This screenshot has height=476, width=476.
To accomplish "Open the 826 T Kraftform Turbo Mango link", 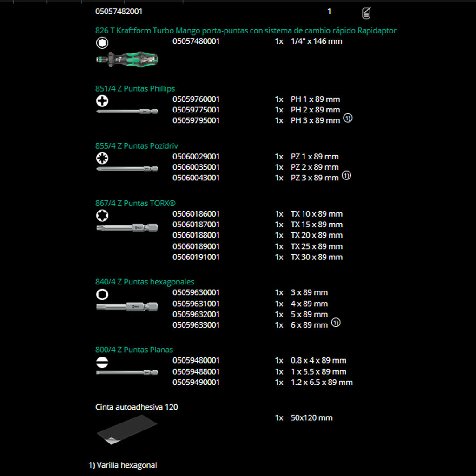I will (x=245, y=31).
